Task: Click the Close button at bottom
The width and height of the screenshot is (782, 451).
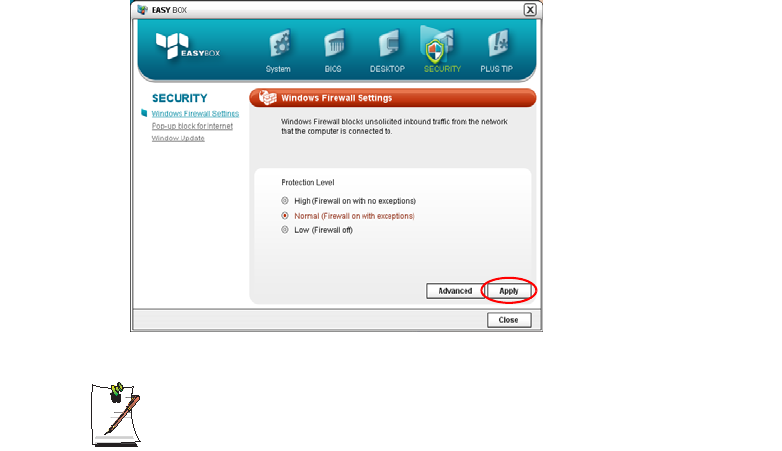Action: point(509,320)
